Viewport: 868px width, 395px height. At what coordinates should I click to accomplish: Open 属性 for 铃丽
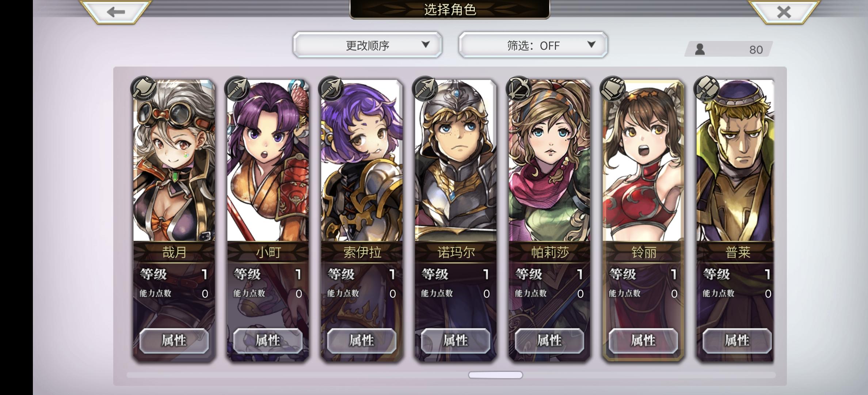pos(643,341)
